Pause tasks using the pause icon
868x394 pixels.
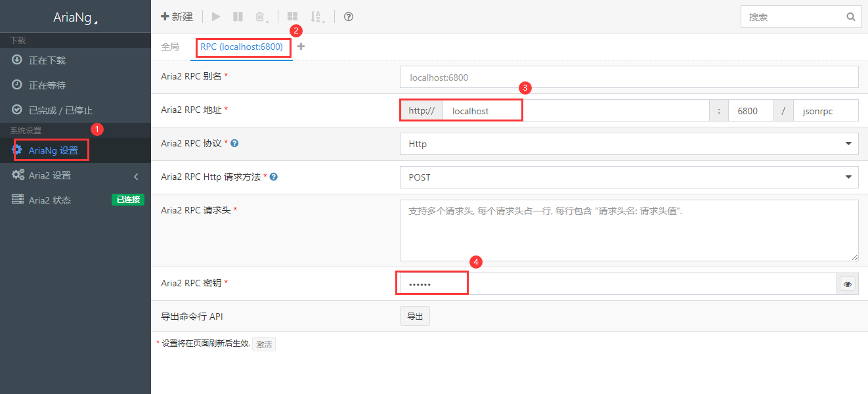[x=238, y=16]
